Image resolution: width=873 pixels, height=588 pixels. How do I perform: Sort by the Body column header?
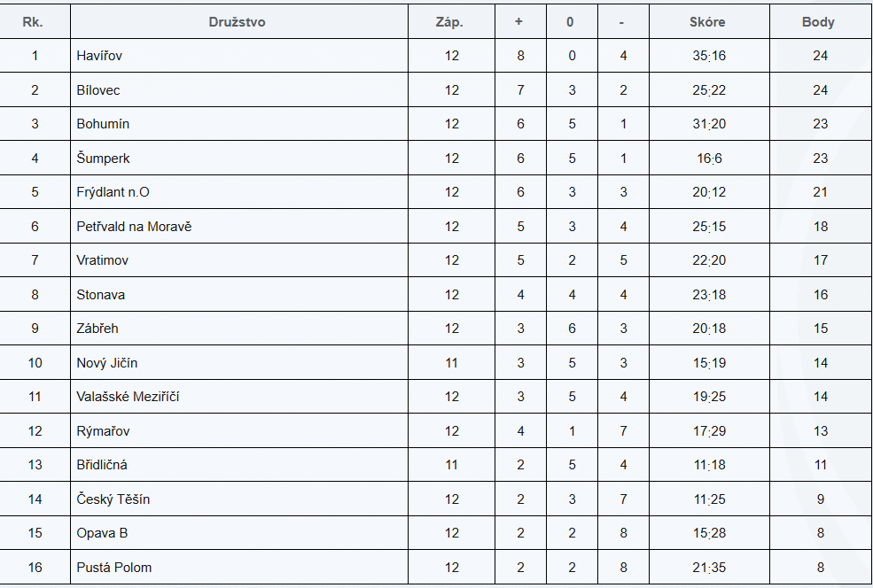[818, 22]
